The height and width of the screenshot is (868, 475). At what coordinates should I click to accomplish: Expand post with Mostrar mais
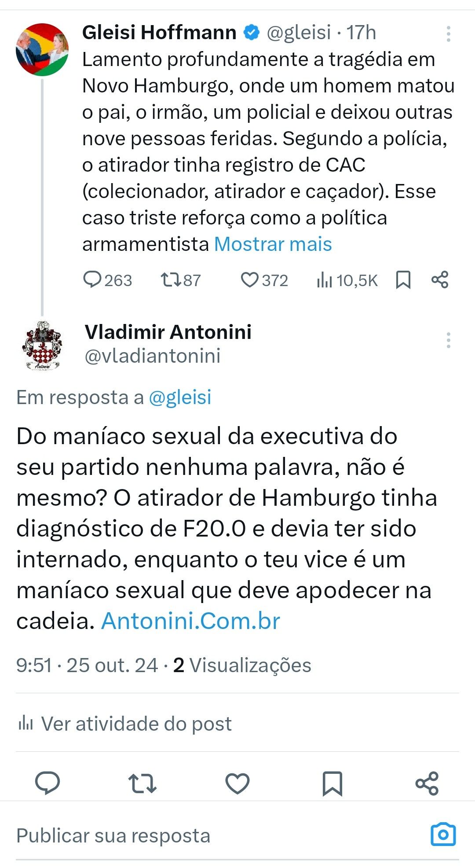point(273,244)
